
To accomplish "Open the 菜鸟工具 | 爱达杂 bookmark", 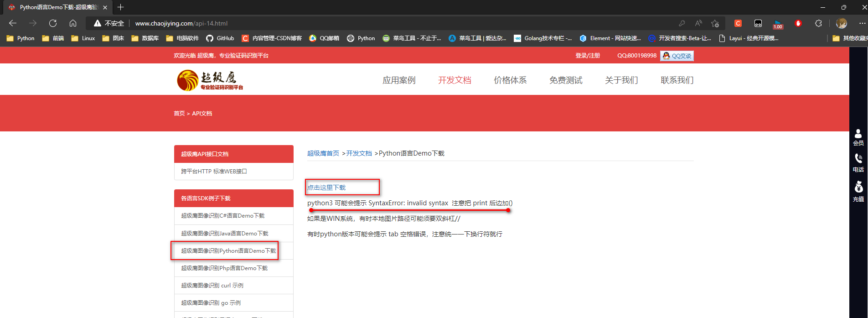I will (478, 38).
